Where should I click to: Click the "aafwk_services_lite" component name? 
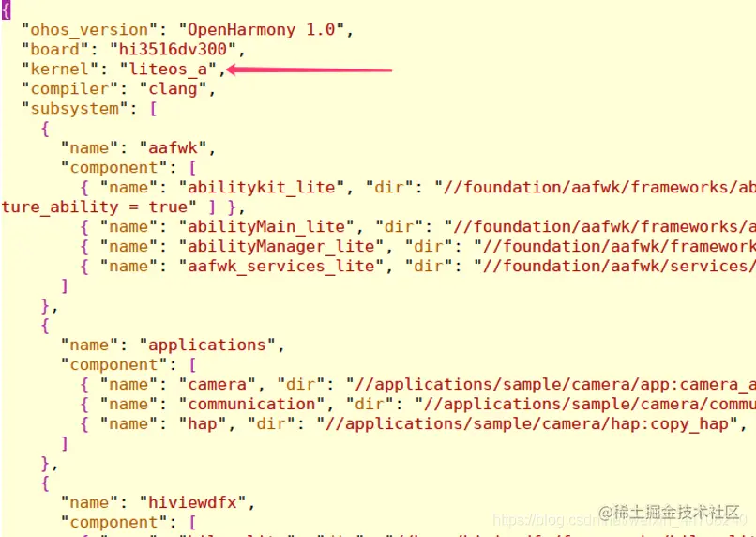(281, 267)
